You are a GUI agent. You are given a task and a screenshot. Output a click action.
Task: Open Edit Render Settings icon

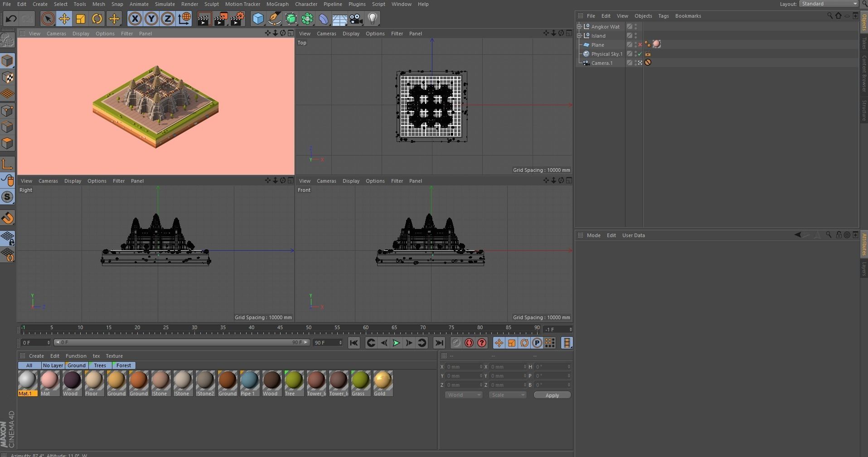point(238,19)
